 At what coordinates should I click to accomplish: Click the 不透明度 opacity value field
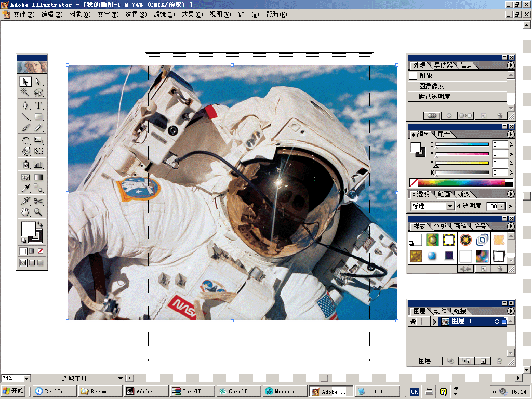493,206
